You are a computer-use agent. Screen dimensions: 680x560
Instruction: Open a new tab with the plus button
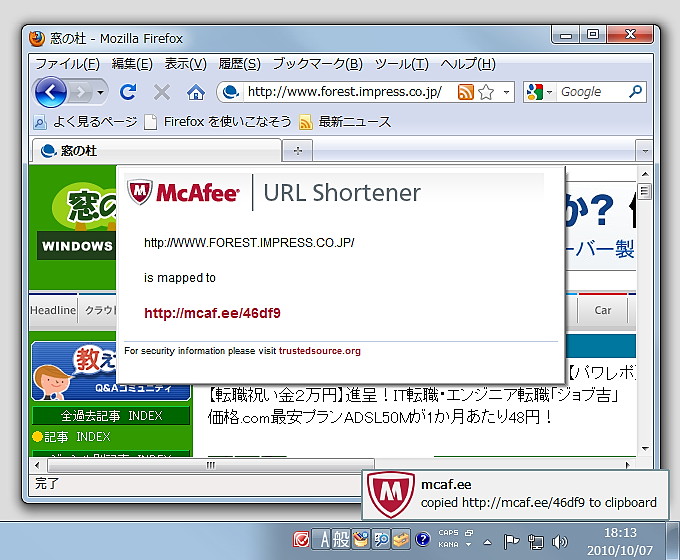[298, 151]
